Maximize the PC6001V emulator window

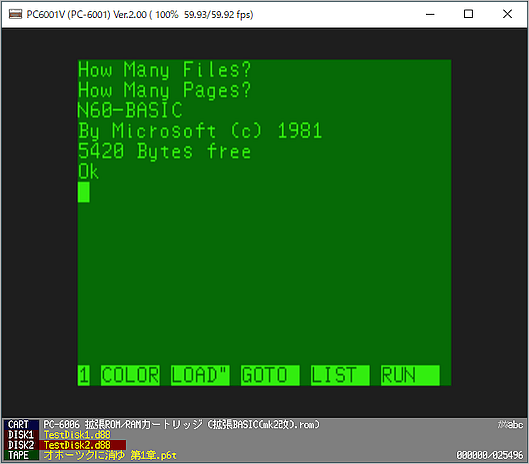[468, 14]
